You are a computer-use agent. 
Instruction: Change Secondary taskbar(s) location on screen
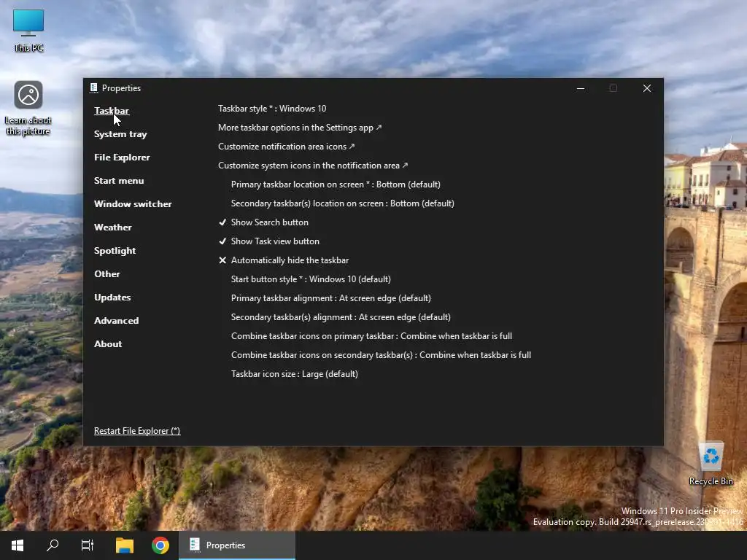pyautogui.click(x=343, y=203)
